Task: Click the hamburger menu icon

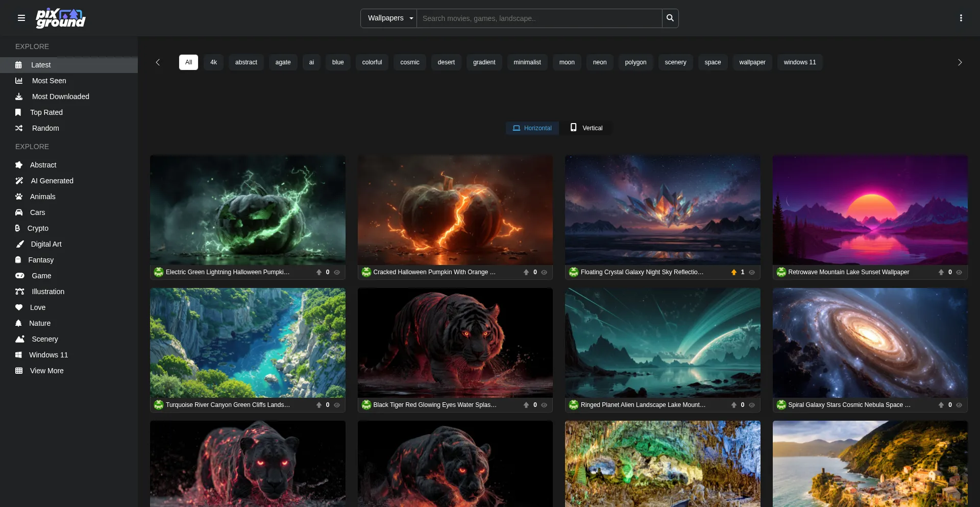Action: [21, 18]
